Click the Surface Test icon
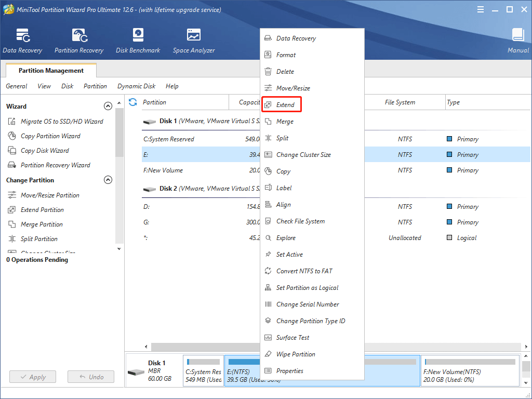 coord(268,338)
